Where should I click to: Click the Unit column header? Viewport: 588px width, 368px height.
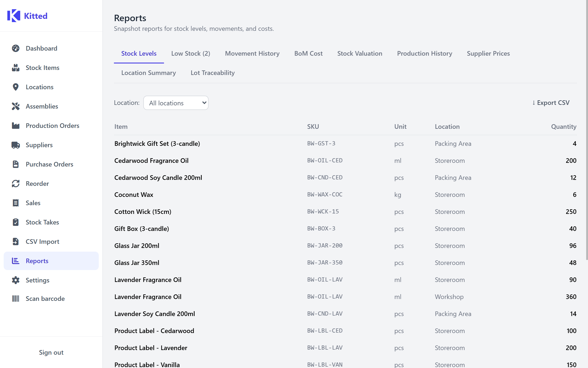(400, 126)
